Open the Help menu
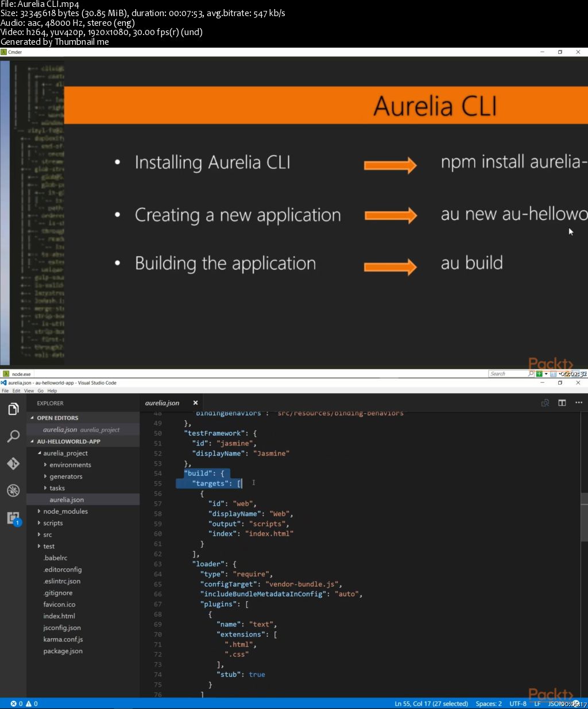The width and height of the screenshot is (588, 709). [x=52, y=391]
